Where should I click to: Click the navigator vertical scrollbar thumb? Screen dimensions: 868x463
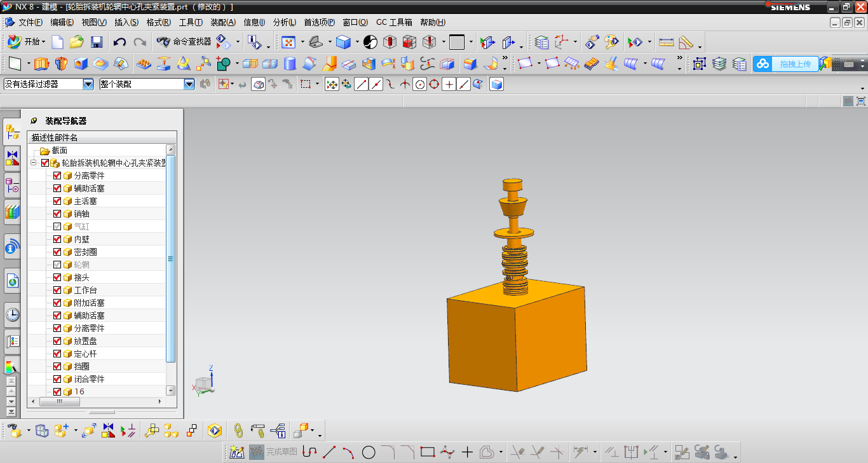point(170,258)
